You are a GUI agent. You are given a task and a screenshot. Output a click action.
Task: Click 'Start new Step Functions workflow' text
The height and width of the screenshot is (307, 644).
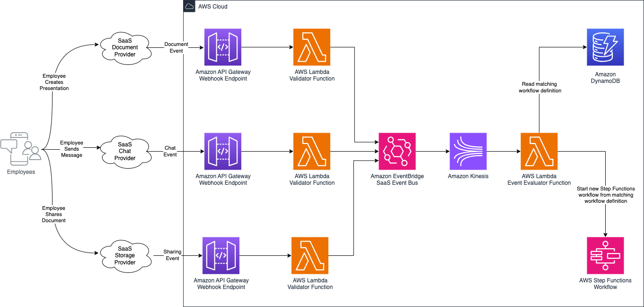pos(606,195)
